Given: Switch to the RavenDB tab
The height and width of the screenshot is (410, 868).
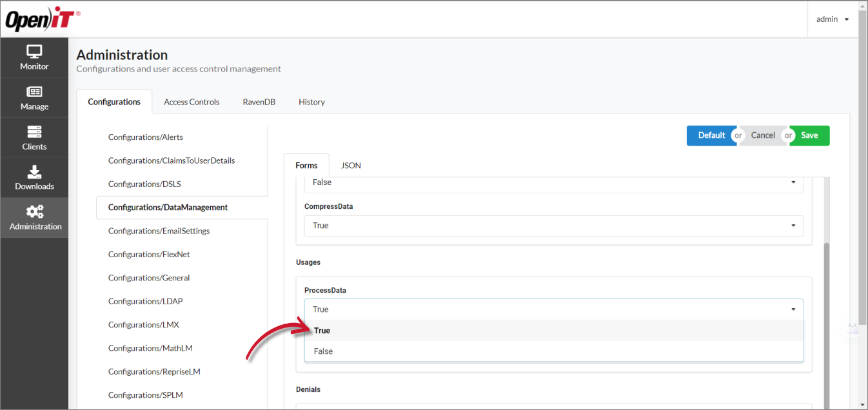Looking at the screenshot, I should tap(259, 102).
